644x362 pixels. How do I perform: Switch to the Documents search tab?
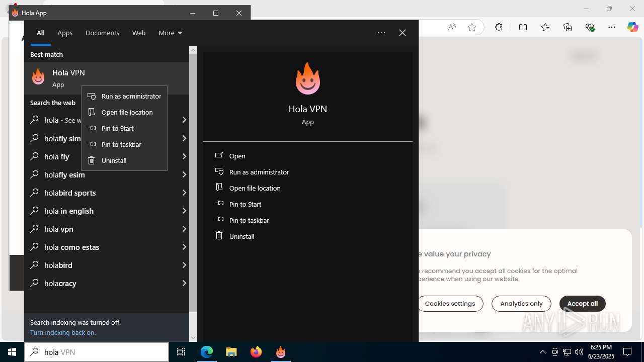click(x=102, y=33)
